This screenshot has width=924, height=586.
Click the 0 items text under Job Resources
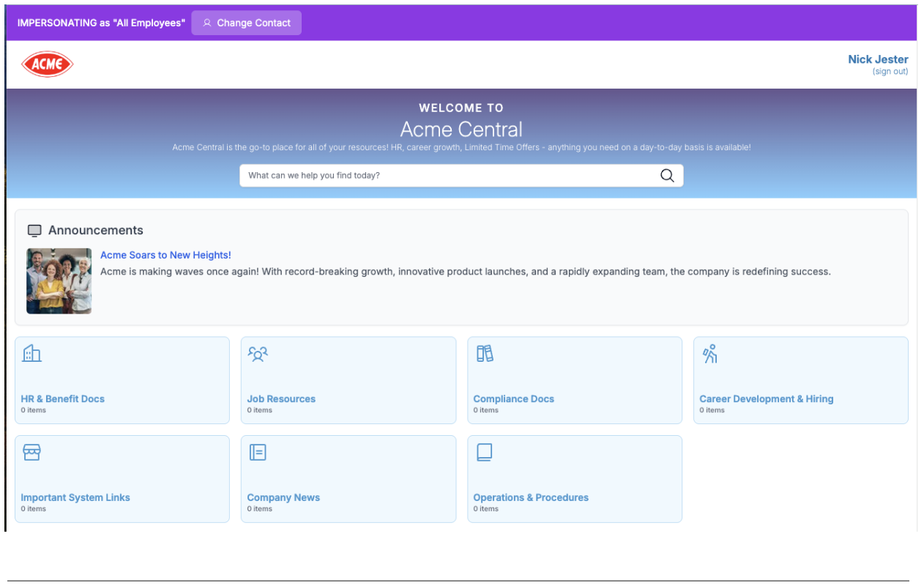coord(260,410)
